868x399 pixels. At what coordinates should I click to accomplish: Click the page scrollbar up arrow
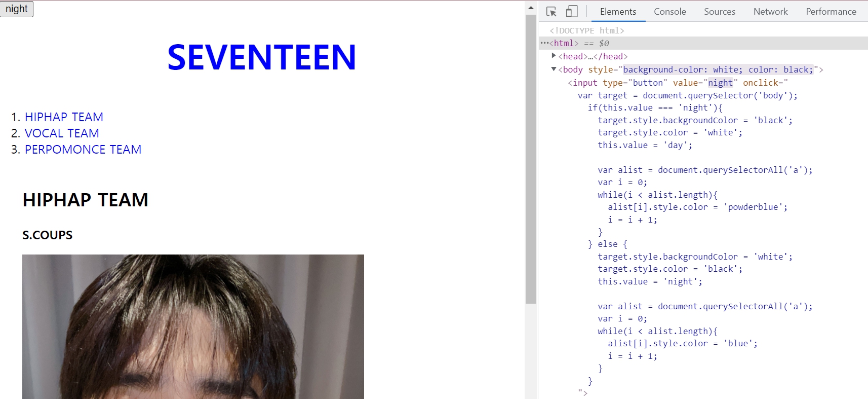coord(531,8)
